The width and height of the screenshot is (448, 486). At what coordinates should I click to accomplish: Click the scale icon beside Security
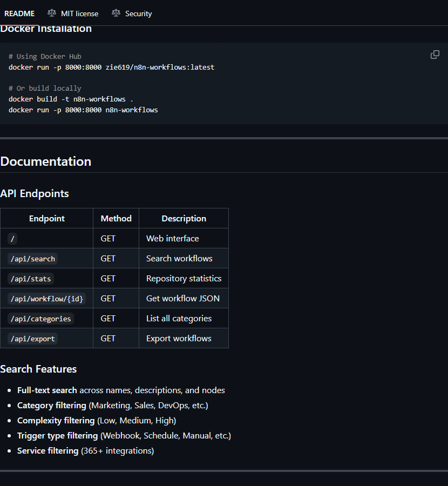116,13
